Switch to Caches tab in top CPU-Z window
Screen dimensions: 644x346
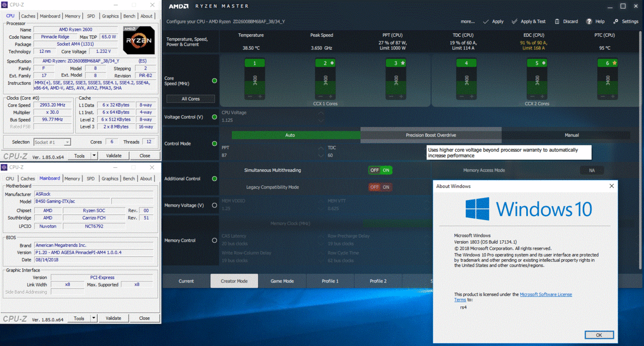(x=28, y=16)
